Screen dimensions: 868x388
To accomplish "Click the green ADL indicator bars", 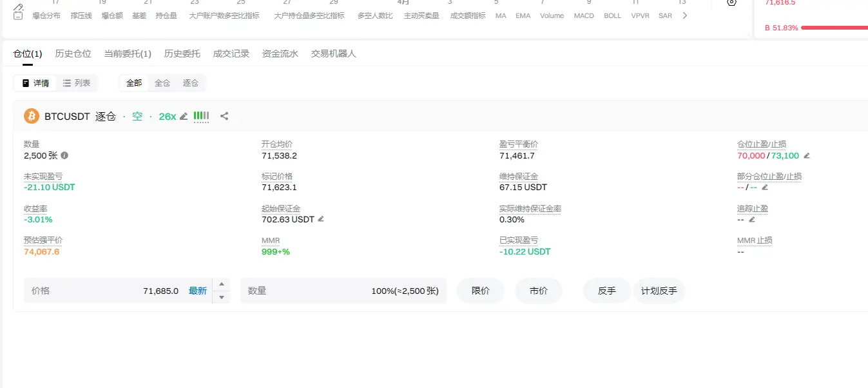I will [x=201, y=116].
